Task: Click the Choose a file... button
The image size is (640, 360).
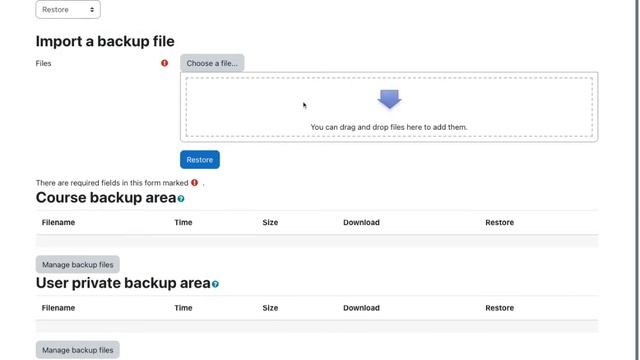Action: click(x=212, y=63)
